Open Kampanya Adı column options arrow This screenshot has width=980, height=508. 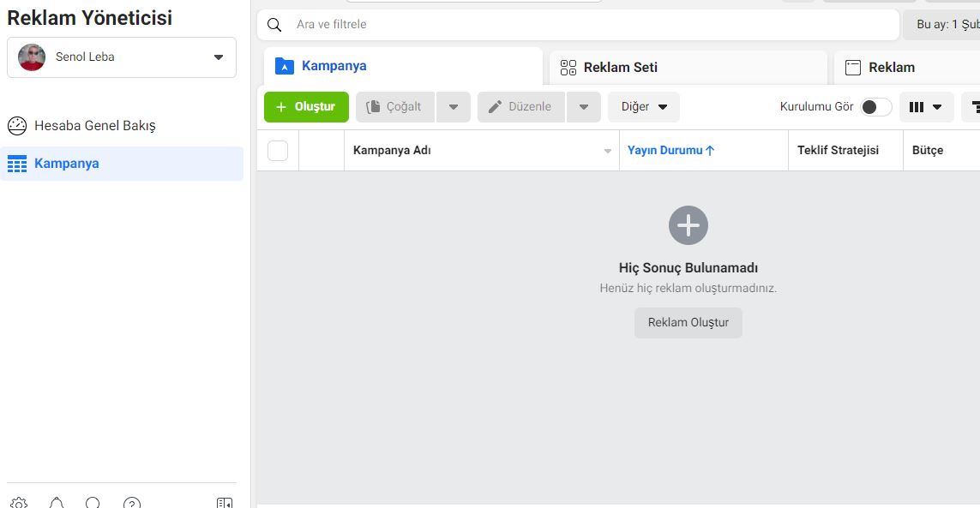click(x=608, y=152)
